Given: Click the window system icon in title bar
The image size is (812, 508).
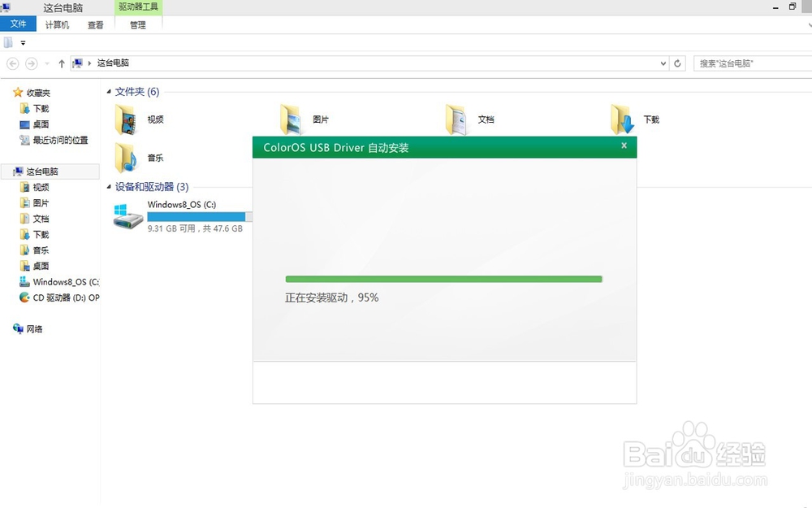Looking at the screenshot, I should 6,7.
